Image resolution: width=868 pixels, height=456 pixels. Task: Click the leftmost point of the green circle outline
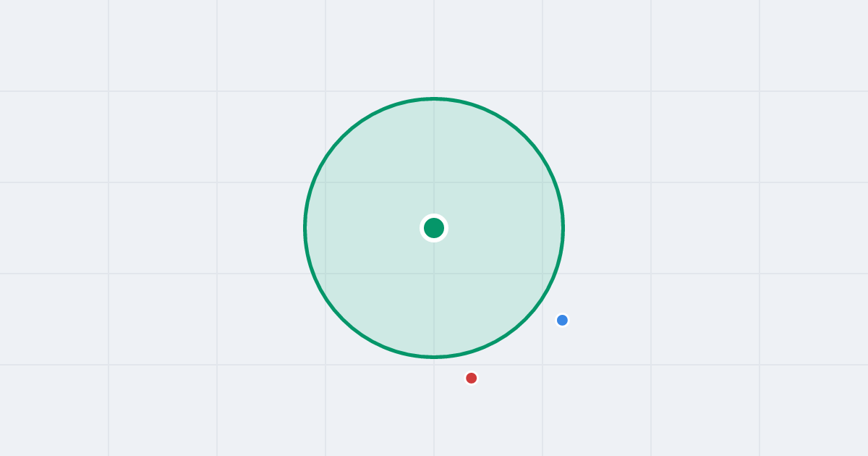(305, 228)
